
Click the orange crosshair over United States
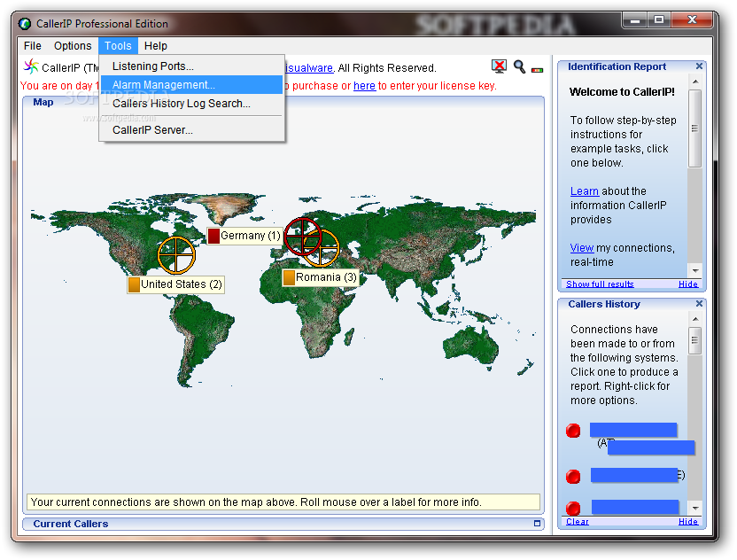[175, 255]
